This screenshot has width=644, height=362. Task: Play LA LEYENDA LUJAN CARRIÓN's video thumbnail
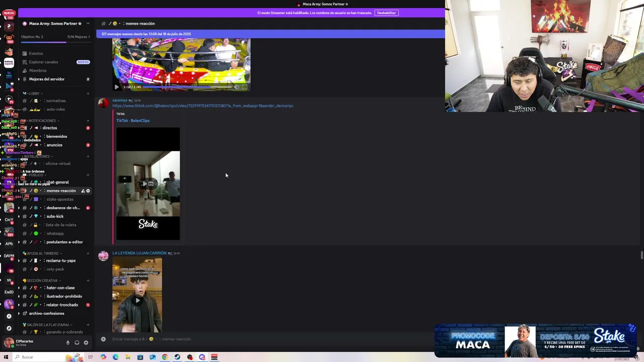coord(137,296)
